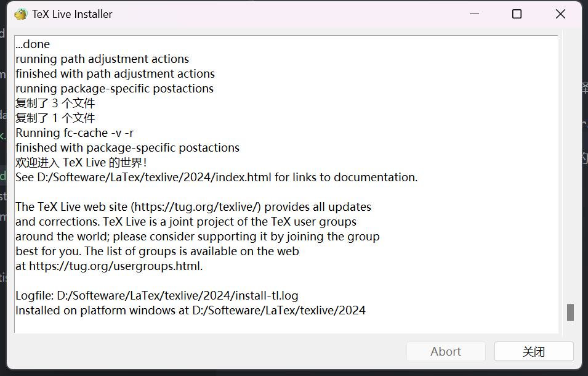The height and width of the screenshot is (376, 588).
Task: Click 'running path adjustment actions' line
Action: pyautogui.click(x=102, y=59)
